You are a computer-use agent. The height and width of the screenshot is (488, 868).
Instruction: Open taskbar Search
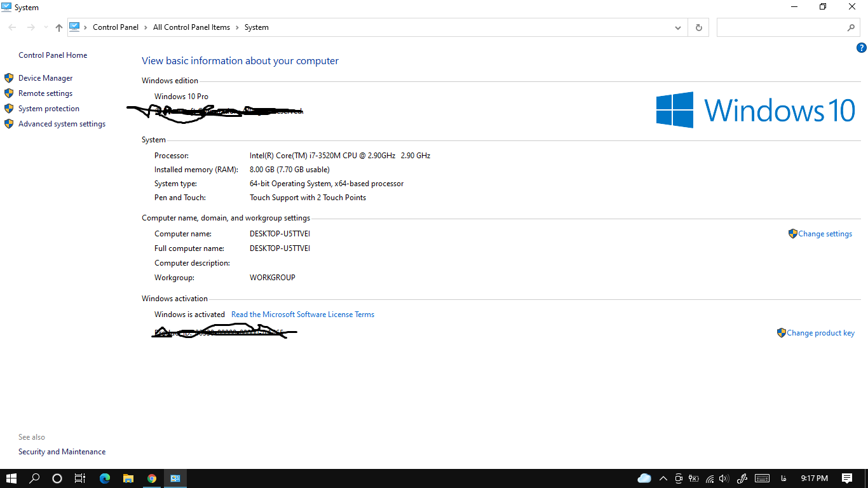[34, 478]
